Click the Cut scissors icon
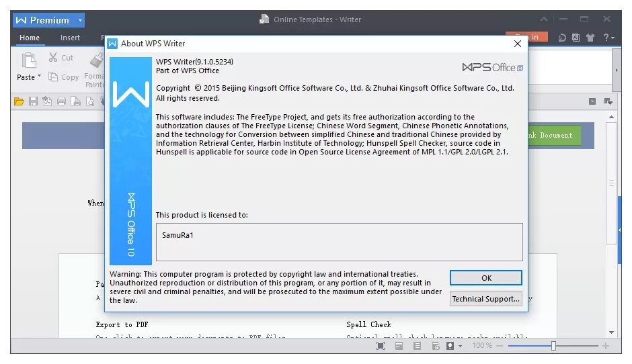The image size is (632, 364). [53, 57]
